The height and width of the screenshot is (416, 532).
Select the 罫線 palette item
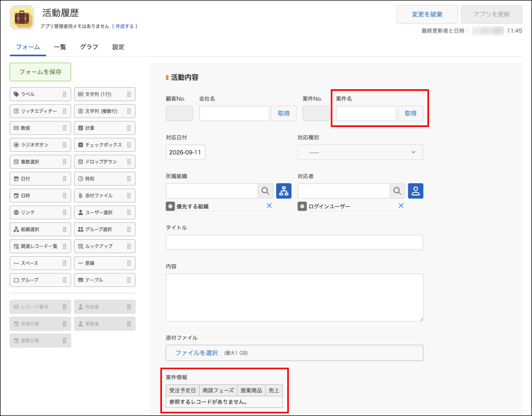click(105, 263)
